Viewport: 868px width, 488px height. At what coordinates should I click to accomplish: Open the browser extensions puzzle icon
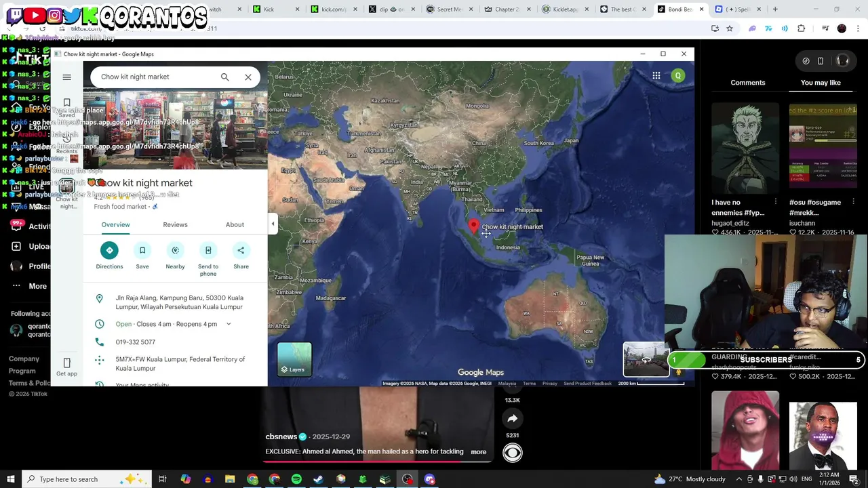(x=802, y=28)
